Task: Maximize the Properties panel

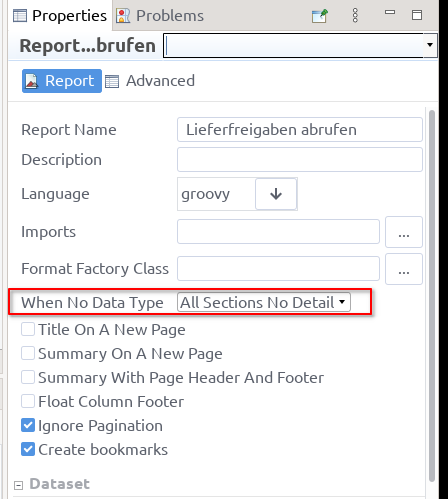Action: pyautogui.click(x=417, y=15)
